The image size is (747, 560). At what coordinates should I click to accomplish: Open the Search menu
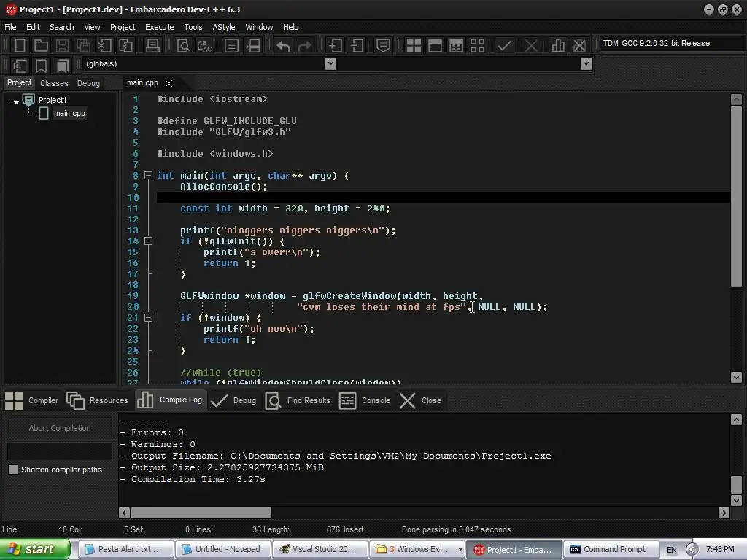[x=62, y=27]
